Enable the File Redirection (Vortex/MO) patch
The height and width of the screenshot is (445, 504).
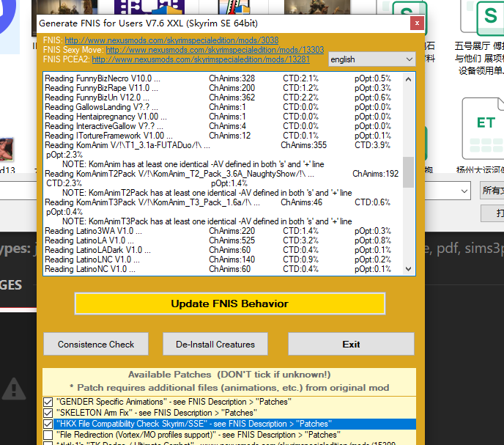click(x=48, y=435)
